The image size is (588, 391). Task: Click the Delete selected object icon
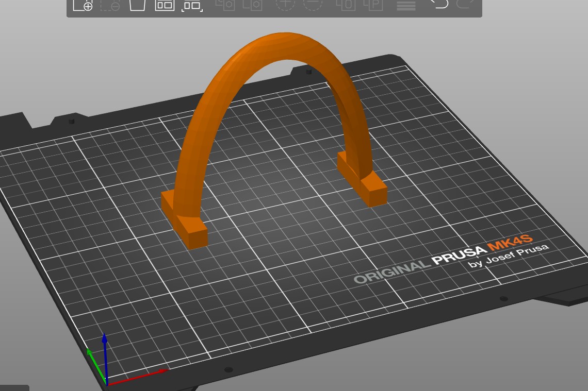pyautogui.click(x=110, y=5)
